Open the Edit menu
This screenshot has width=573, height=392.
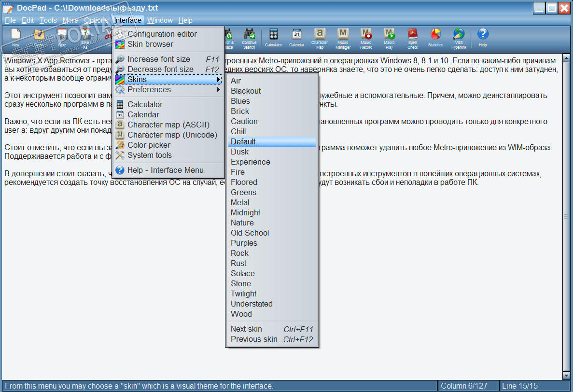tap(28, 20)
